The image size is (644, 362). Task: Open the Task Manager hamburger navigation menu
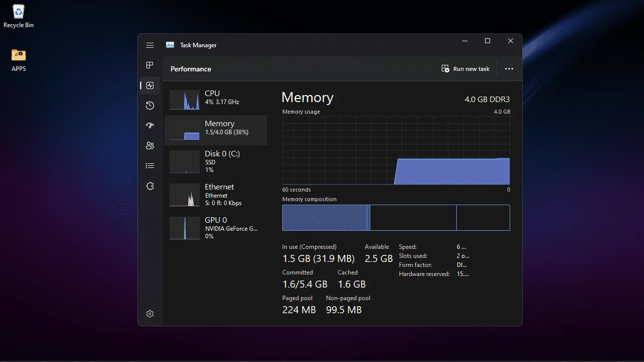click(150, 45)
